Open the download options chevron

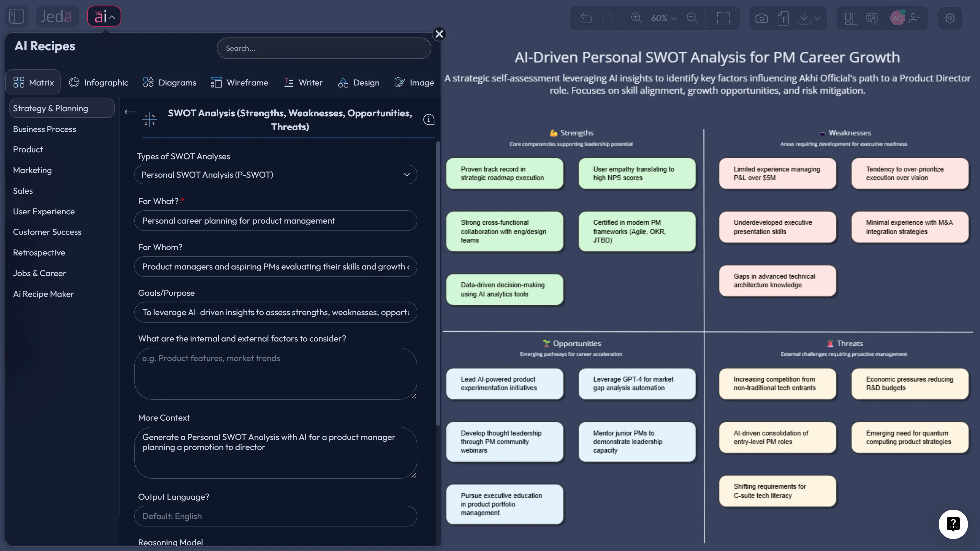[x=817, y=18]
